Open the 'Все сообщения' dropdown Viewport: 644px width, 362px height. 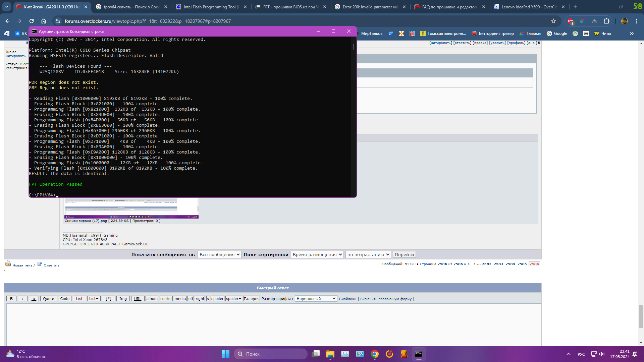(x=219, y=254)
